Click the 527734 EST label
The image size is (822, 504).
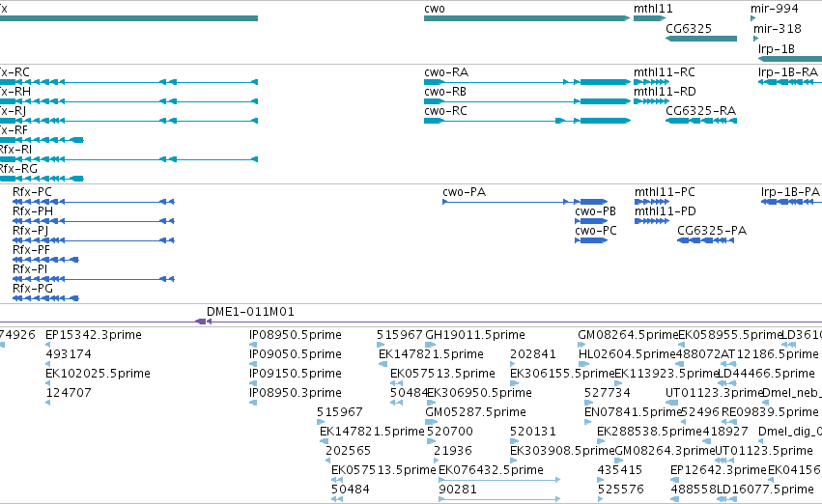[607, 393]
